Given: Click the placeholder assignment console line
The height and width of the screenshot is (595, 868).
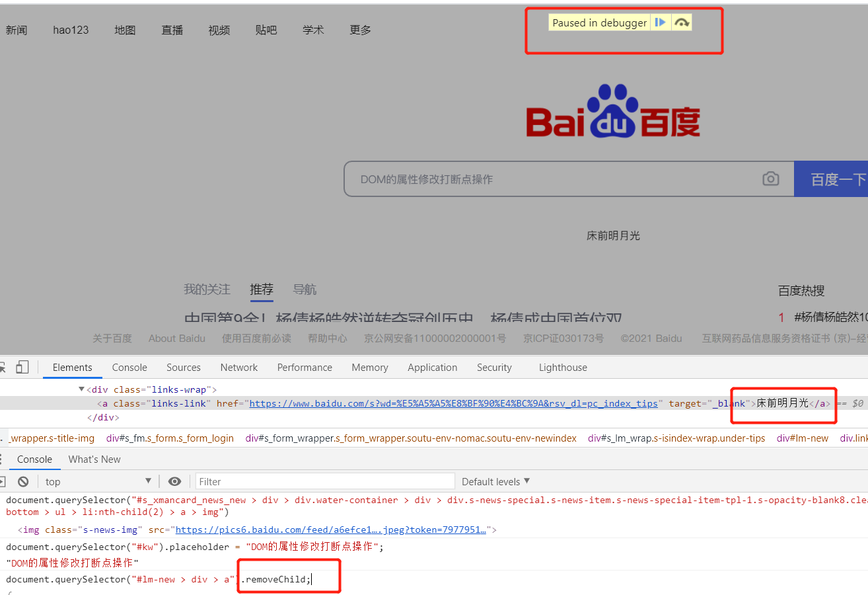Looking at the screenshot, I should [x=195, y=547].
